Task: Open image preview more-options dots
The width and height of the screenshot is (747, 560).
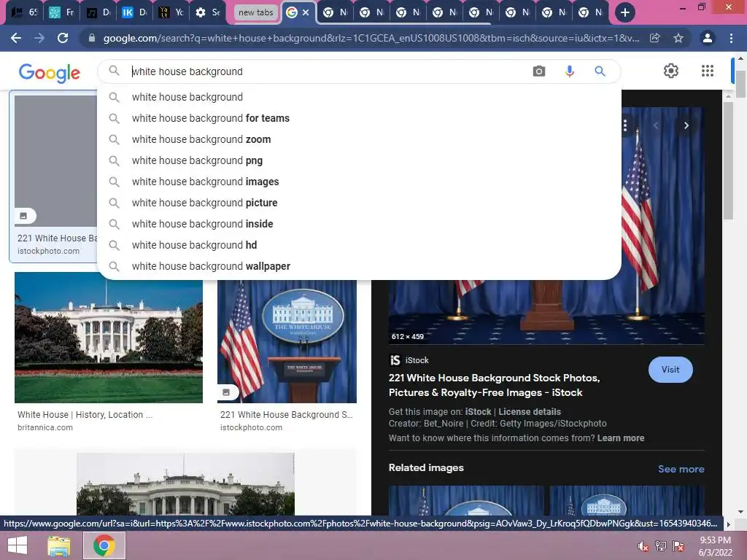Action: tap(625, 125)
